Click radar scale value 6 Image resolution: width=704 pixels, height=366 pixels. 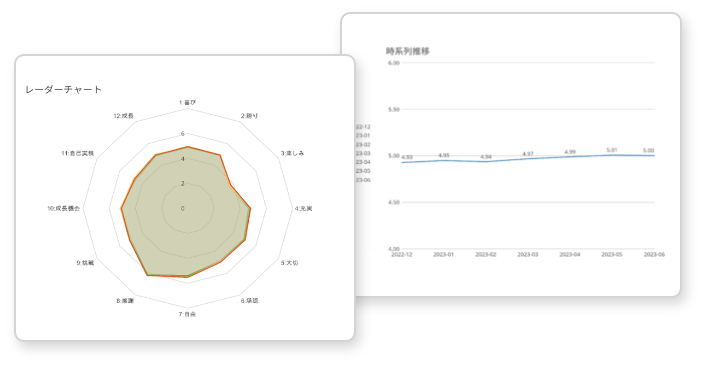click(183, 133)
